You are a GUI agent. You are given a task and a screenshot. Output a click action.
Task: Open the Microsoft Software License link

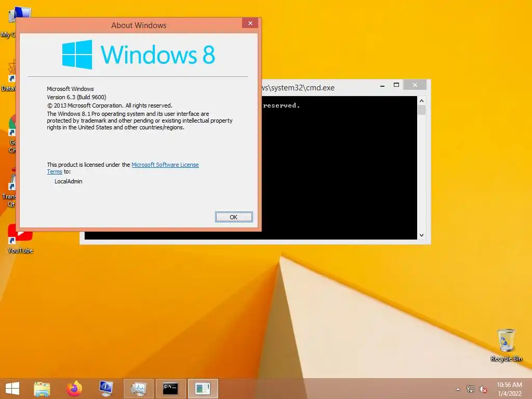click(x=165, y=165)
